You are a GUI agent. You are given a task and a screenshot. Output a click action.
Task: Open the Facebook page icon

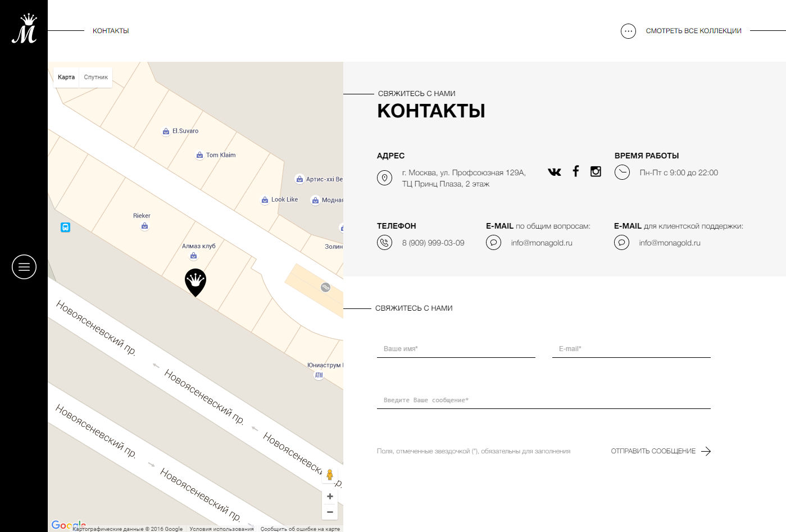(x=575, y=171)
